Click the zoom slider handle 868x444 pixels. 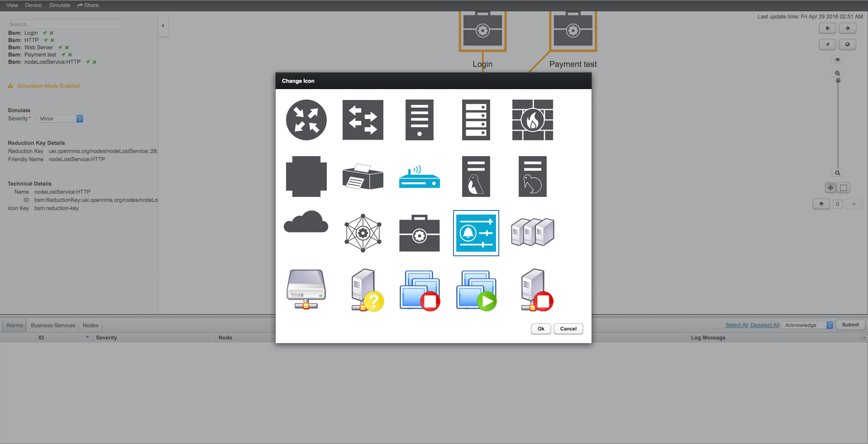(x=838, y=80)
